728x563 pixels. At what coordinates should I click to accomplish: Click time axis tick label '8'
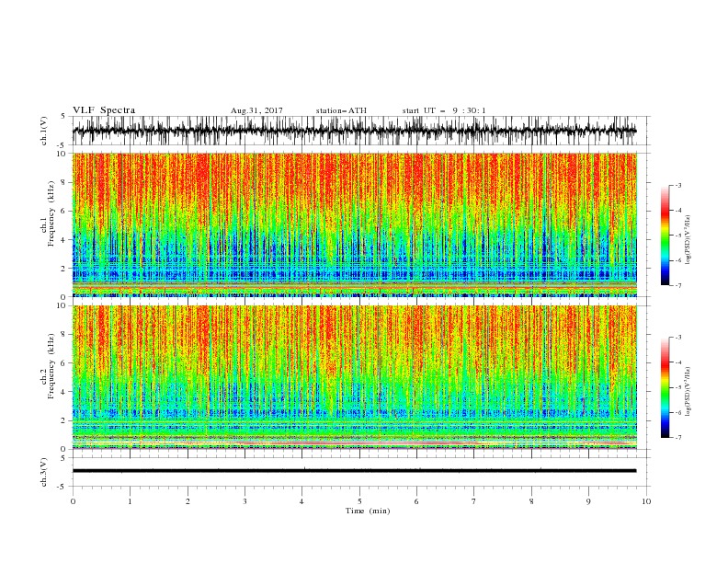[531, 501]
